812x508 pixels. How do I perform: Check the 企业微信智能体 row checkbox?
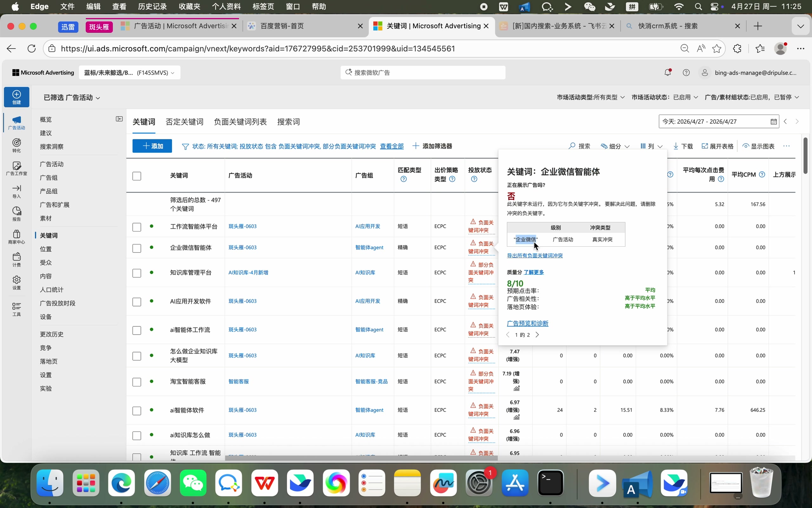tap(137, 248)
